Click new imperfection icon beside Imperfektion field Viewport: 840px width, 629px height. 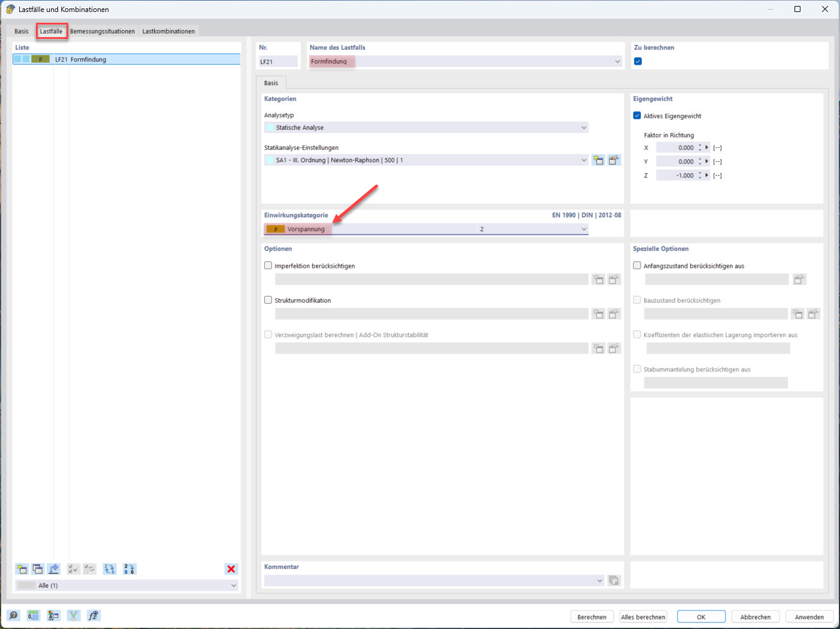[x=598, y=279]
